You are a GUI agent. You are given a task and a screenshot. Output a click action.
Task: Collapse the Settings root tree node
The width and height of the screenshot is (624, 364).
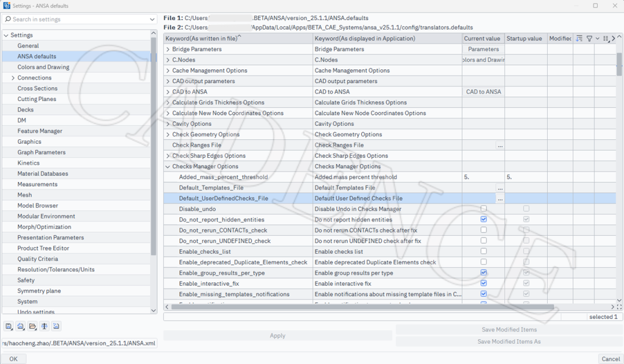click(x=6, y=35)
